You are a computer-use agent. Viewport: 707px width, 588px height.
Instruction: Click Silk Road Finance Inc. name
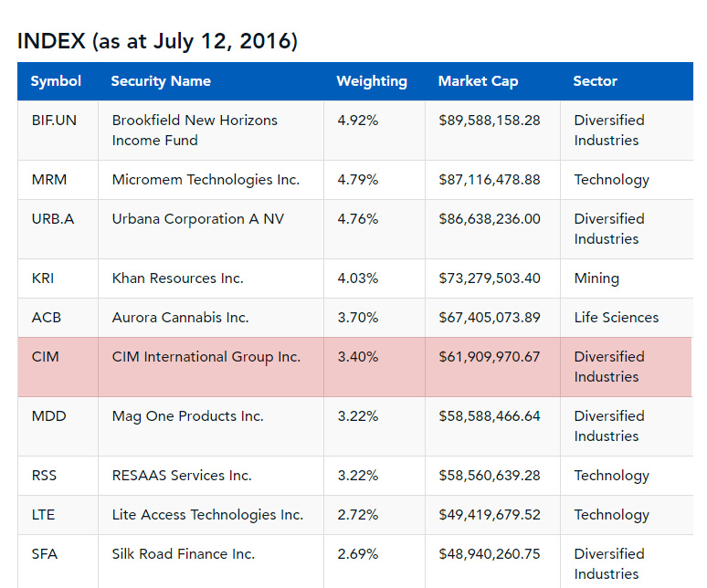click(x=184, y=554)
